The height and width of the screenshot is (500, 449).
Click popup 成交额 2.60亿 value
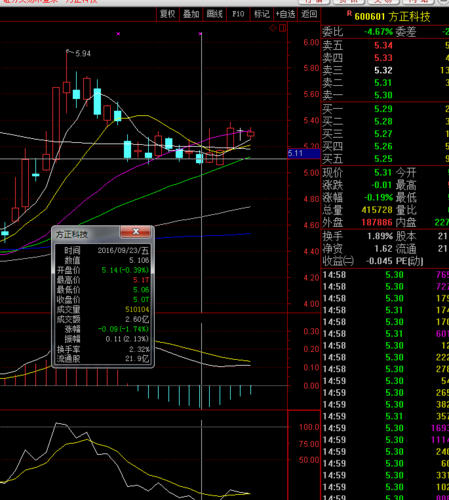[137, 319]
